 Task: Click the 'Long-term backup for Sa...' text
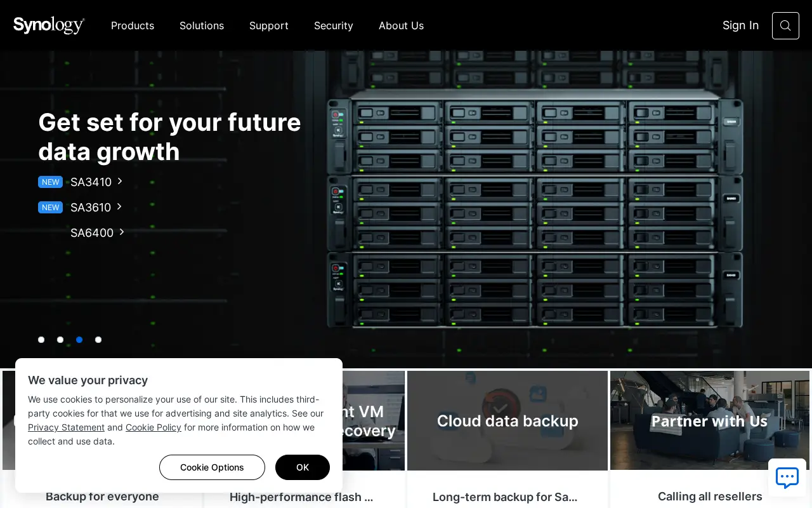point(505,497)
